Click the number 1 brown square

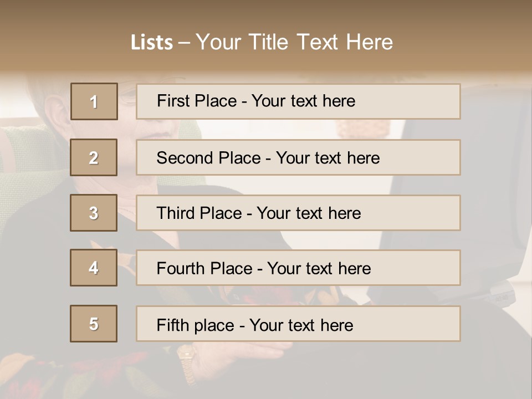pos(94,101)
